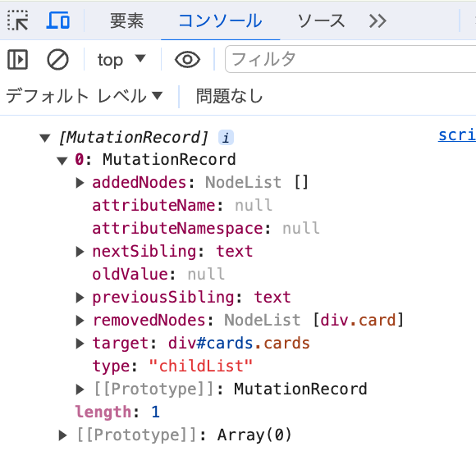This screenshot has width=476, height=451.
Task: Toggle the device toolbar icon
Action: point(57,20)
